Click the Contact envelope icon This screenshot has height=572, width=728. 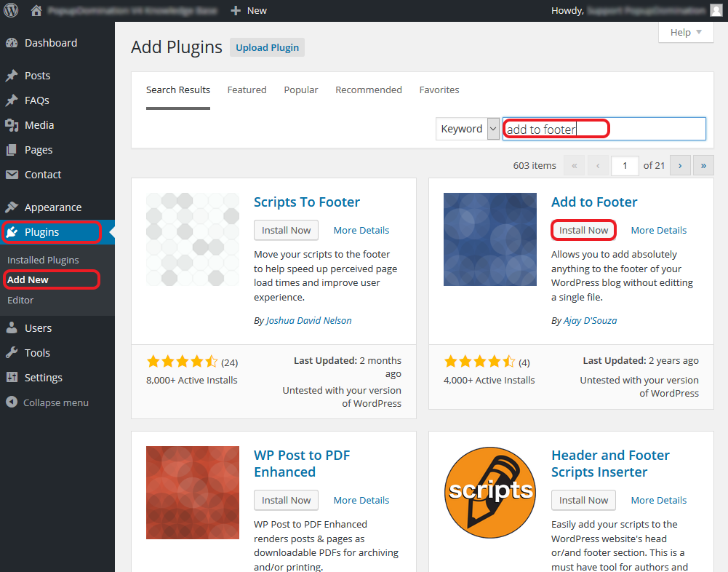click(12, 175)
